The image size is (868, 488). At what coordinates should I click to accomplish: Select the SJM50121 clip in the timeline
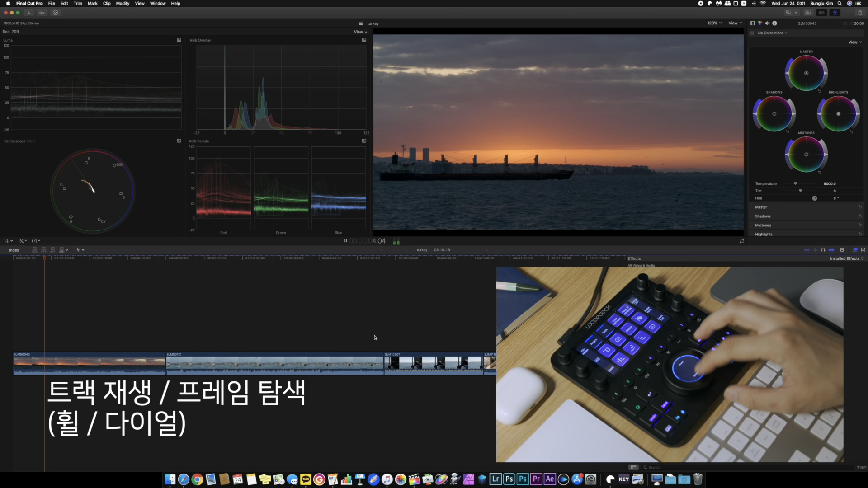tap(274, 363)
